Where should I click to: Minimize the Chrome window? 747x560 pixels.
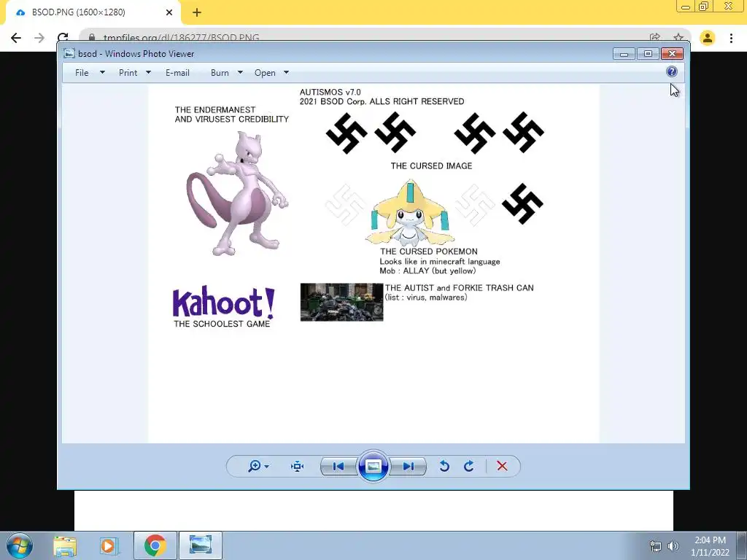pyautogui.click(x=686, y=6)
